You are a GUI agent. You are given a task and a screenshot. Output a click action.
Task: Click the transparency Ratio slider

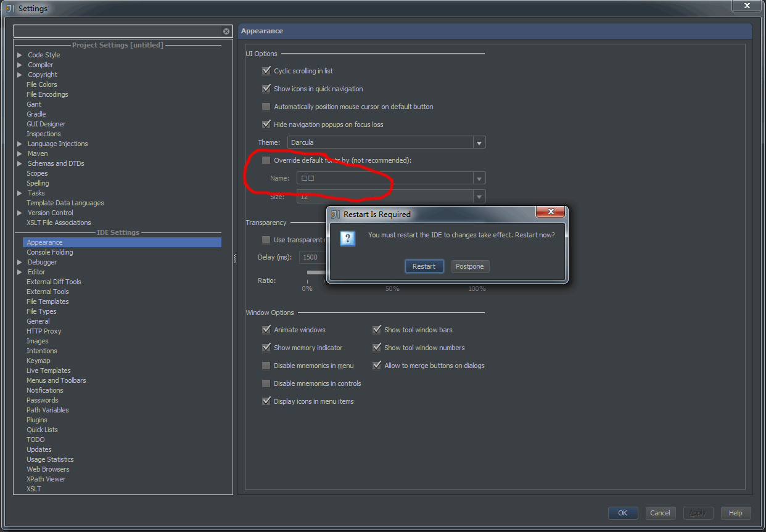[316, 272]
